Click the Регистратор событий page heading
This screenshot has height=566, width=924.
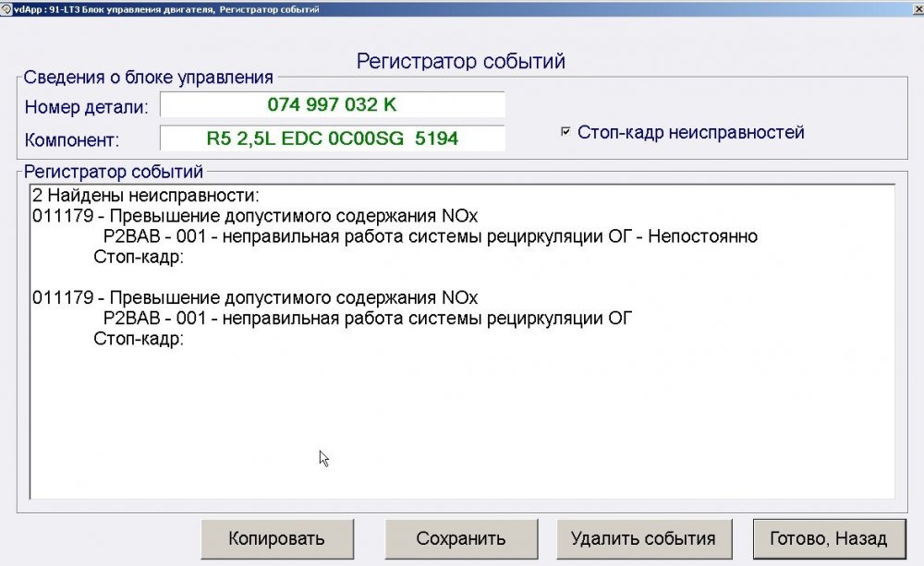462,60
